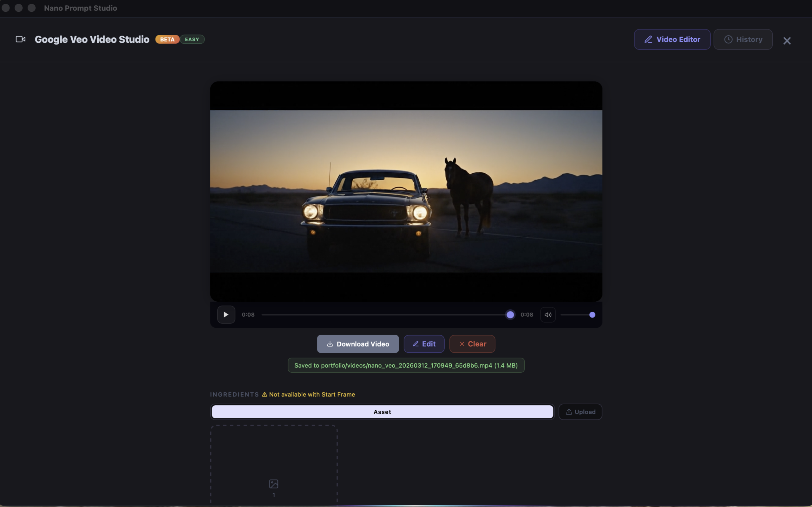Click Nano Prompt Studio in the title bar

pyautogui.click(x=81, y=8)
